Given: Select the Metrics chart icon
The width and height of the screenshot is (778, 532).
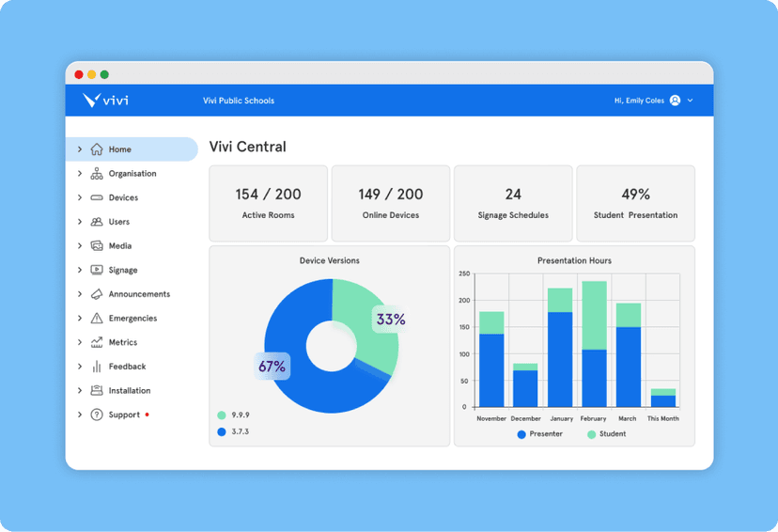Looking at the screenshot, I should pyautogui.click(x=97, y=342).
